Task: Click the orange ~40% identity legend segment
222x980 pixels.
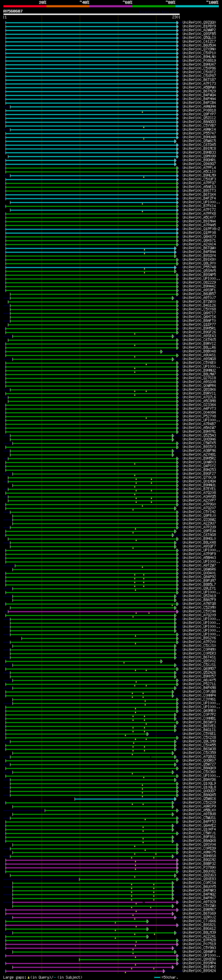Action: pyautogui.click(x=68, y=6)
